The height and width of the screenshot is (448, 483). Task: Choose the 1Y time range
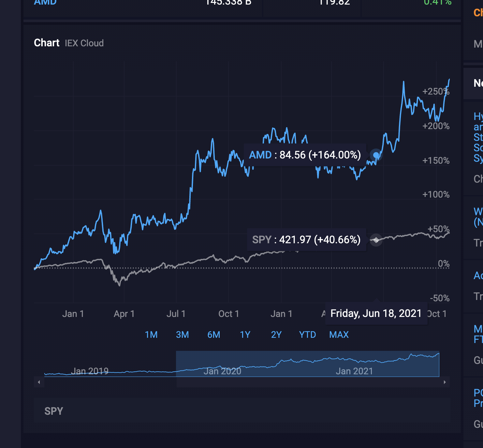click(x=245, y=335)
